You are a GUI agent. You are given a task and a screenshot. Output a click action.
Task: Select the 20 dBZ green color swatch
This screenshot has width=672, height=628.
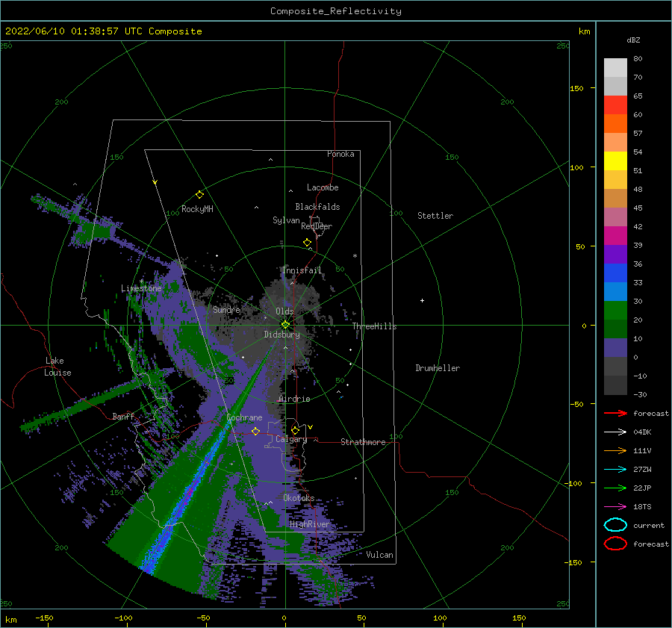point(615,311)
